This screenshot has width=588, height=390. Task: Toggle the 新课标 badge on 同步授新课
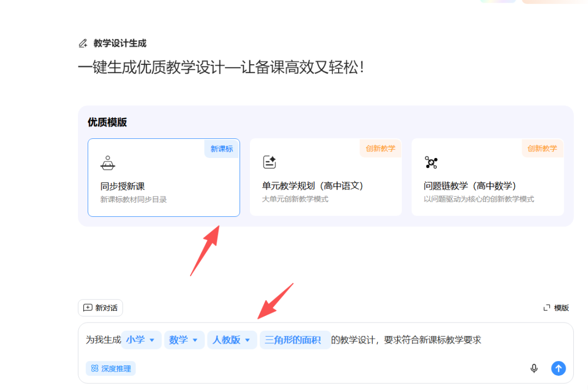pos(221,148)
